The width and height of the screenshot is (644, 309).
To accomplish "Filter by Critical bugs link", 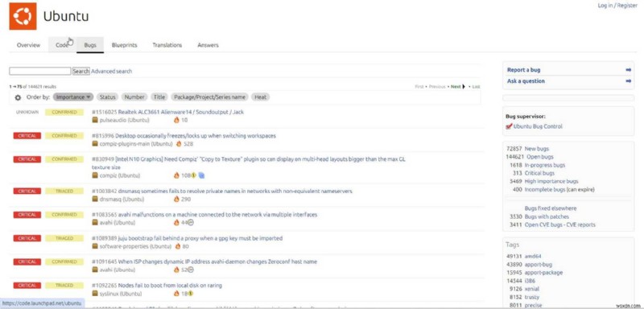I will click(539, 173).
